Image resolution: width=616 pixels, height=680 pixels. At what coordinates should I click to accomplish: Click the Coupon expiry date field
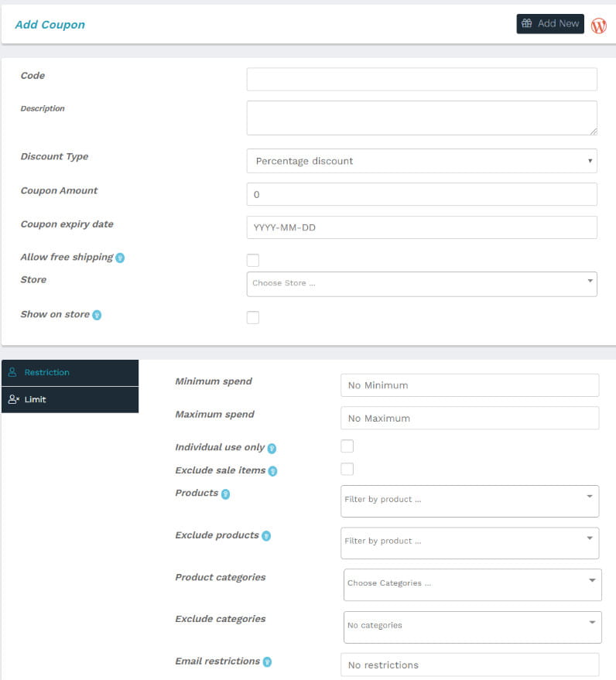[422, 227]
